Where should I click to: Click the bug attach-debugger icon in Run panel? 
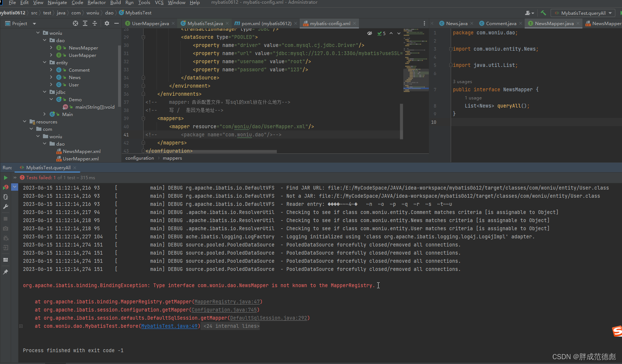point(6,238)
